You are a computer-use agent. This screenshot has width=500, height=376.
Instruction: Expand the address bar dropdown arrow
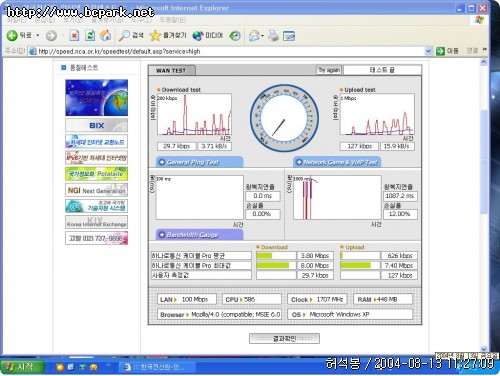point(429,51)
